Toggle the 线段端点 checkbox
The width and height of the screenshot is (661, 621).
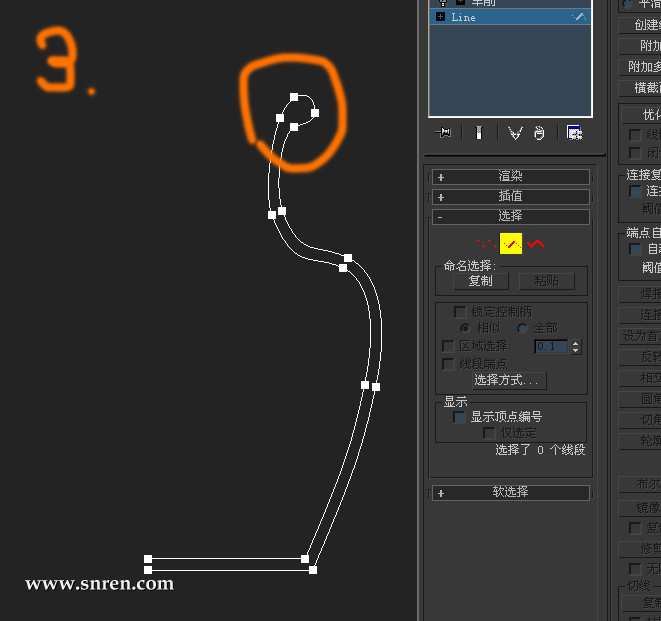tap(447, 364)
